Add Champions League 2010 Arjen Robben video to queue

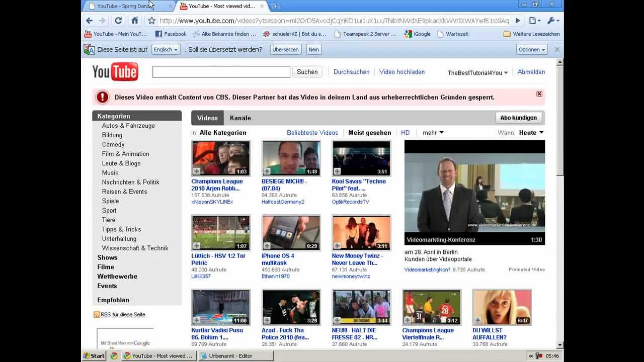pyautogui.click(x=197, y=171)
